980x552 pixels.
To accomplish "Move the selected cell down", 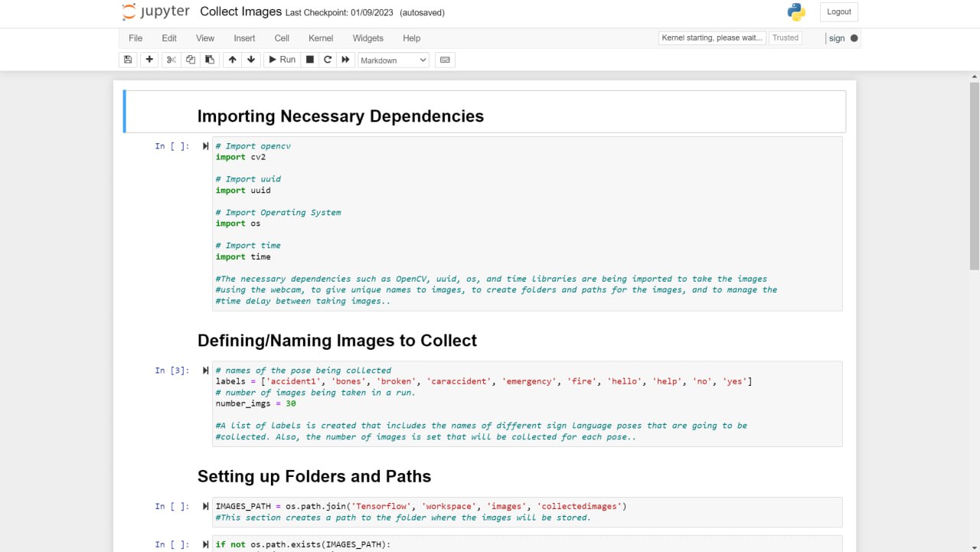I will click(251, 60).
